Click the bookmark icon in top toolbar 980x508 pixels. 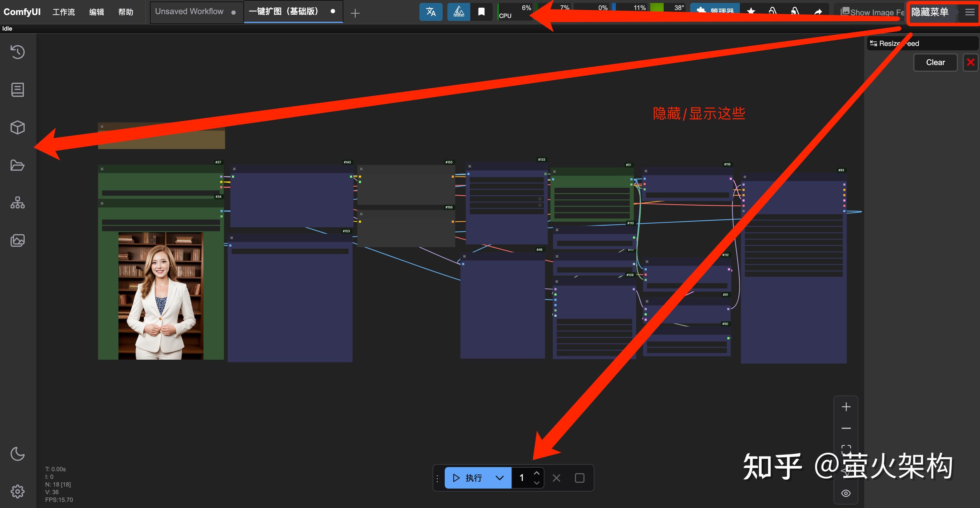click(481, 12)
